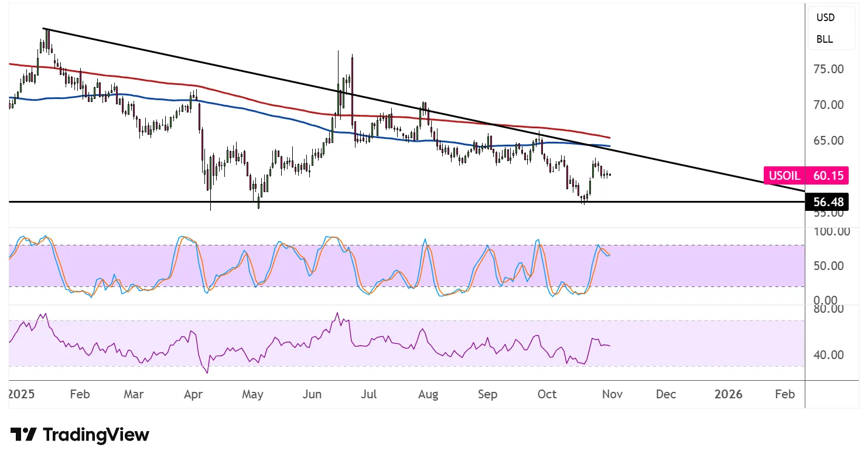
Task: Click the Jun label on time axis
Action: [312, 394]
